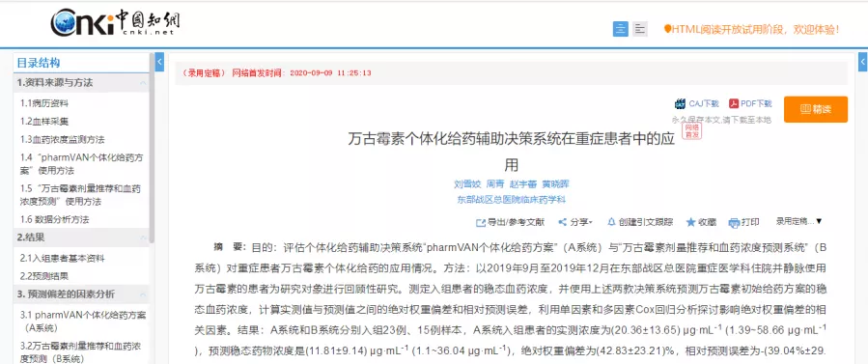
Task: Go to outline item 1.2血样采集
Action: [x=44, y=121]
